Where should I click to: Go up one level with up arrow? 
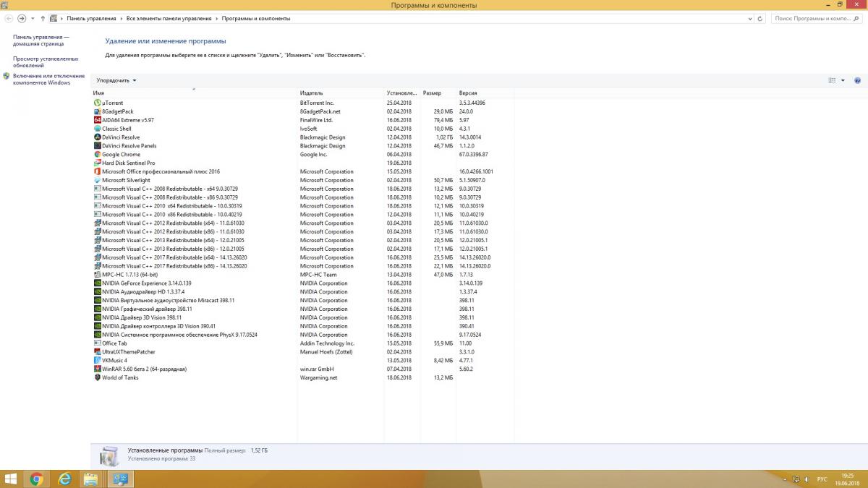(x=43, y=18)
